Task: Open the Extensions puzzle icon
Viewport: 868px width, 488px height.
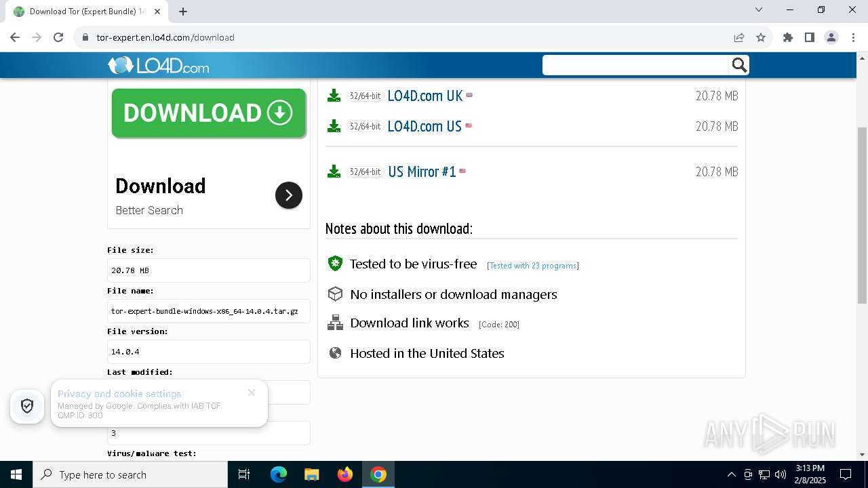Action: pyautogui.click(x=788, y=37)
